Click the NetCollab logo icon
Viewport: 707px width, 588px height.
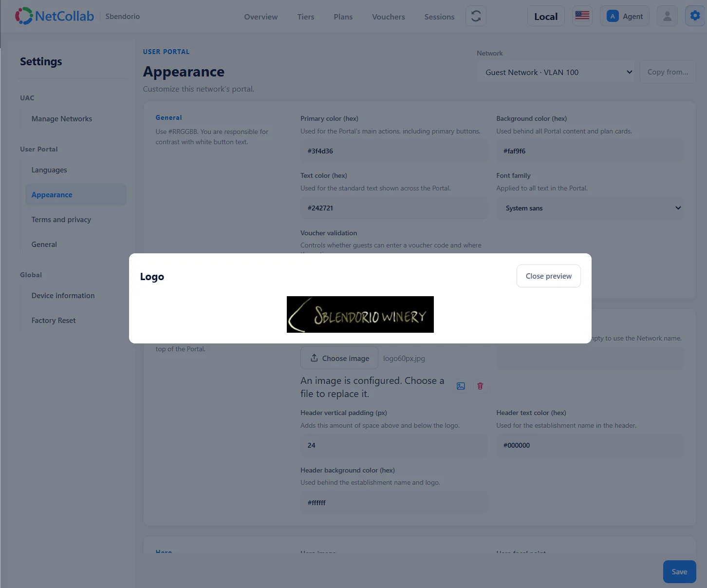[24, 16]
